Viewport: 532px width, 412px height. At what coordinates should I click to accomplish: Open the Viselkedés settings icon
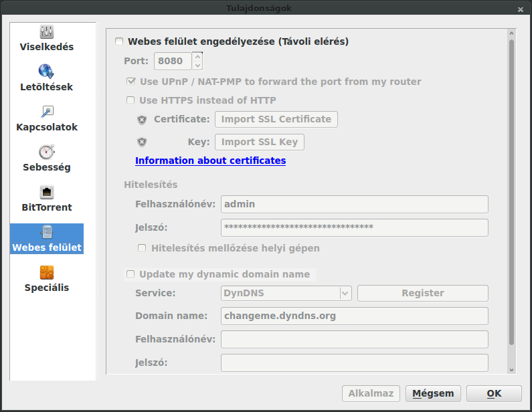point(46,32)
